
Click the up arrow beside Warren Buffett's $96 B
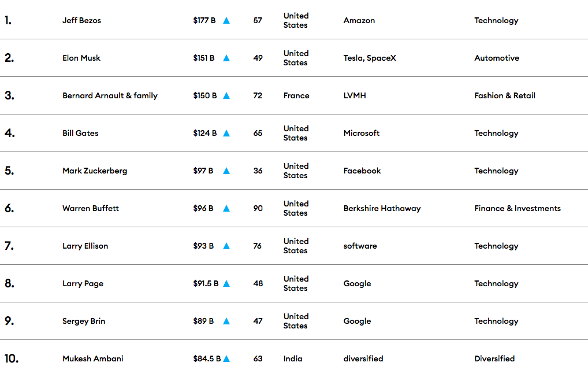click(226, 209)
